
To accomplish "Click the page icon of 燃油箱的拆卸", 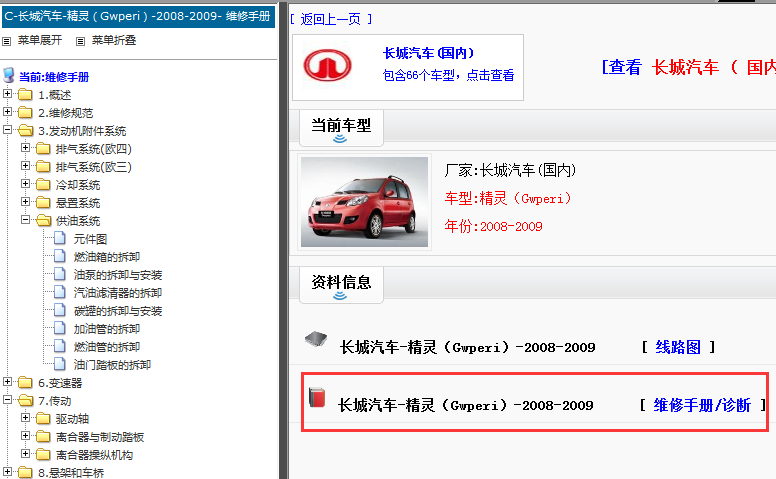I will (x=60, y=256).
